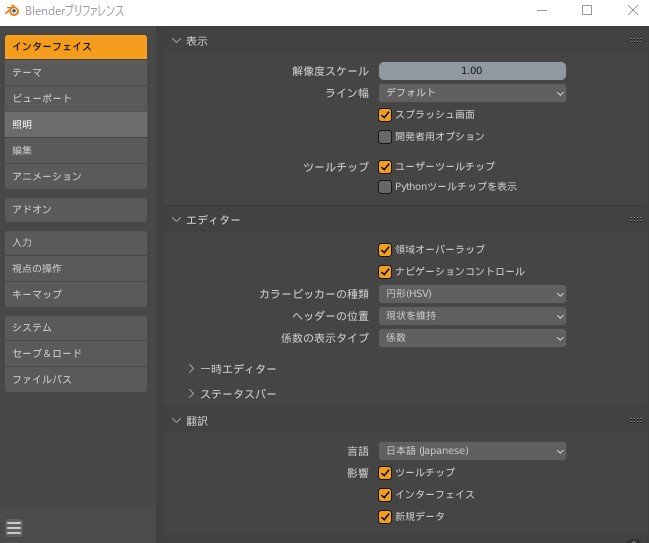
Task: Switch to 照明 tab
Action: pos(76,125)
